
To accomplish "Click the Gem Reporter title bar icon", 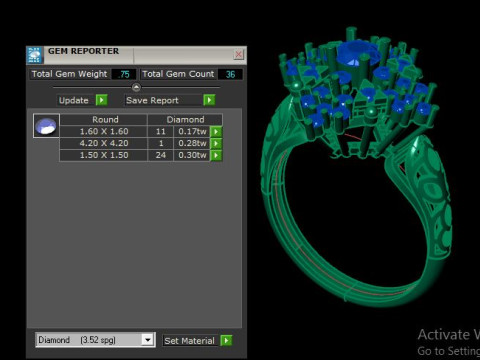I will tap(34, 55).
